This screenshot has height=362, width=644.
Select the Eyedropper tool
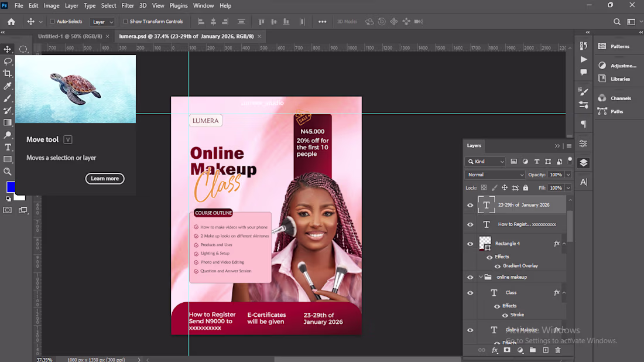pyautogui.click(x=8, y=86)
